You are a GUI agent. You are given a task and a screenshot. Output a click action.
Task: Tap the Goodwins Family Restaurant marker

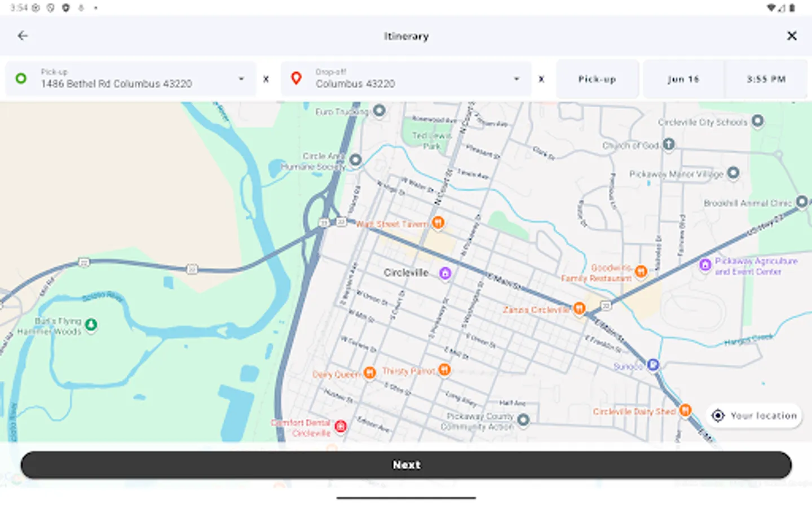coord(641,272)
